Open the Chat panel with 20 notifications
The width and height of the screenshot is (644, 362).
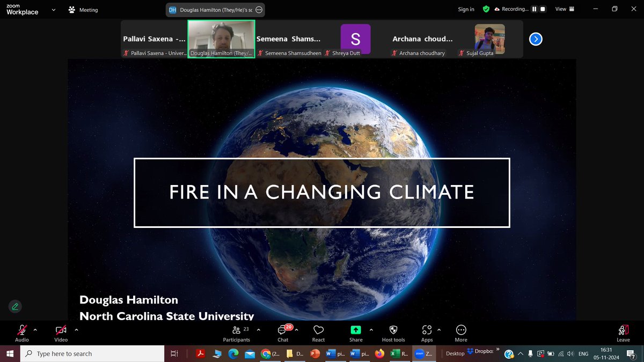283,331
